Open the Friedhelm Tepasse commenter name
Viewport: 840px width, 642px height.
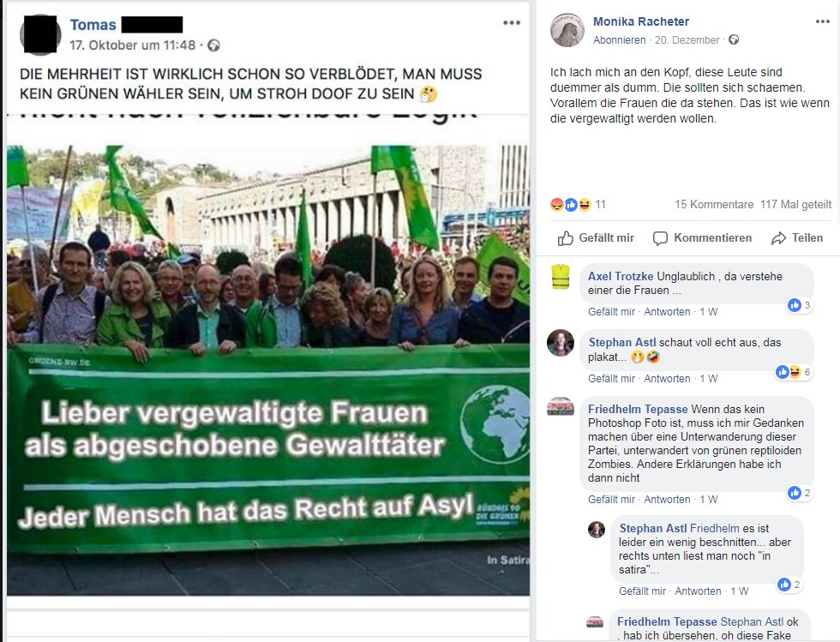638,409
